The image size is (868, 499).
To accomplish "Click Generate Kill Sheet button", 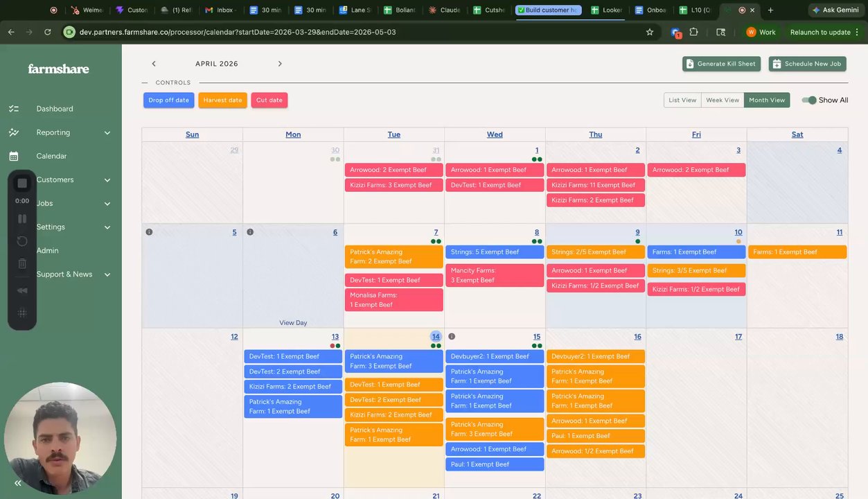I will click(721, 64).
